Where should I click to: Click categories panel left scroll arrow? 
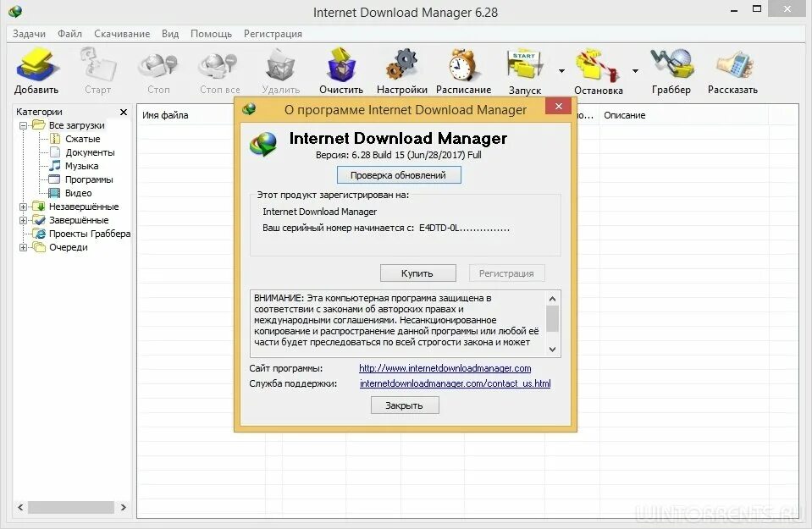20,507
